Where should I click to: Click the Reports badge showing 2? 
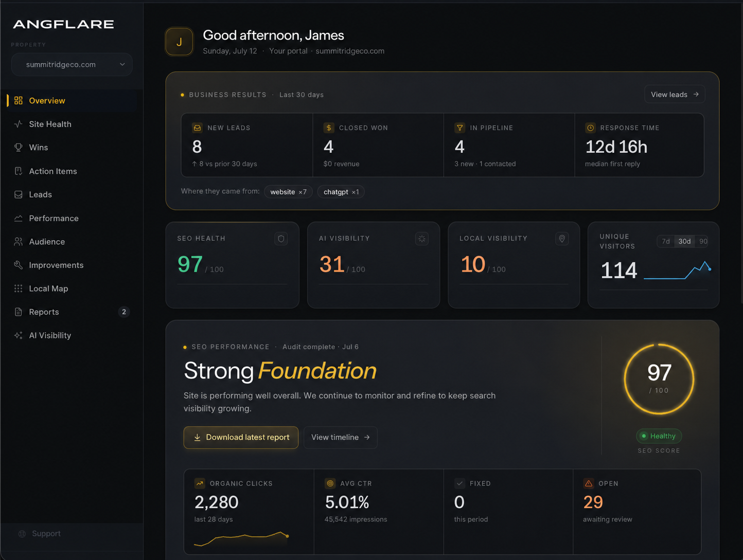[123, 312]
